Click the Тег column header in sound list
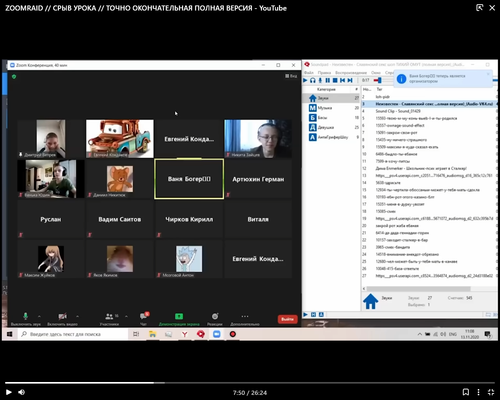This screenshot has width=500, height=400. tap(380, 89)
